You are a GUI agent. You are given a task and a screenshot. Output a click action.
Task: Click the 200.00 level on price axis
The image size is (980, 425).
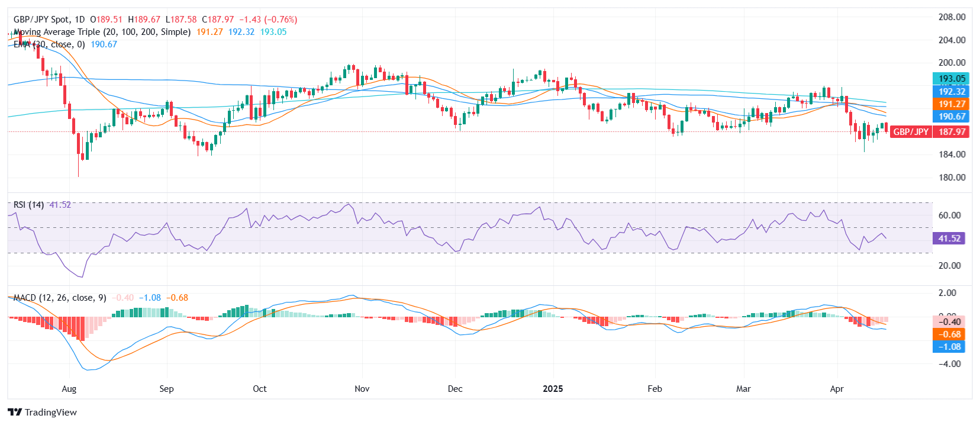click(952, 63)
